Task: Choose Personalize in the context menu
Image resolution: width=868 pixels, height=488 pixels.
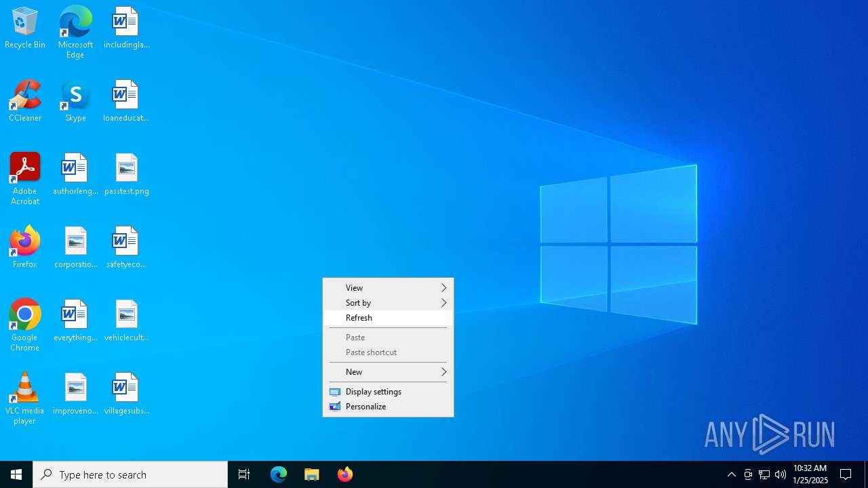Action: (388, 407)
